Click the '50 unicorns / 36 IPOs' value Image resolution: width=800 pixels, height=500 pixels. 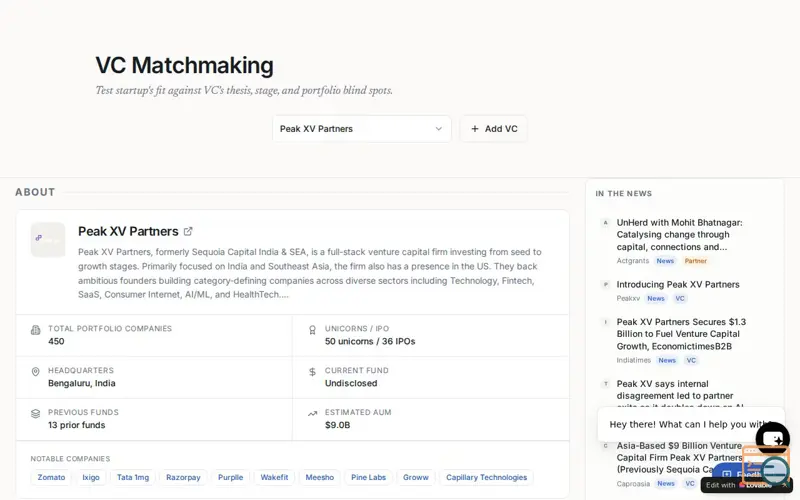[370, 341]
